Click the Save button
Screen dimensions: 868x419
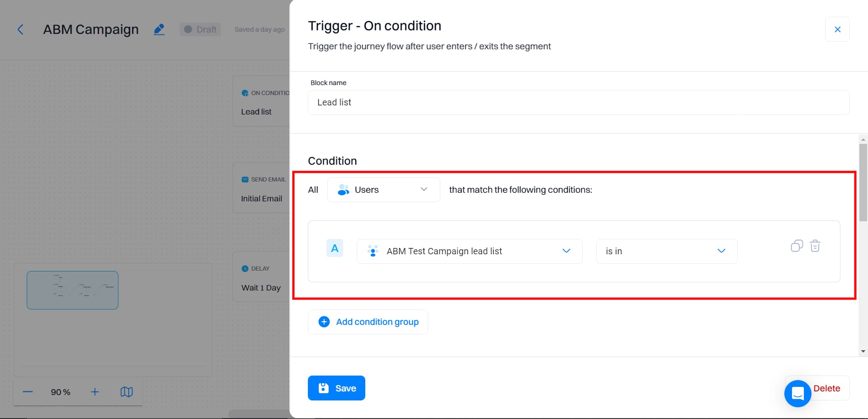point(336,388)
